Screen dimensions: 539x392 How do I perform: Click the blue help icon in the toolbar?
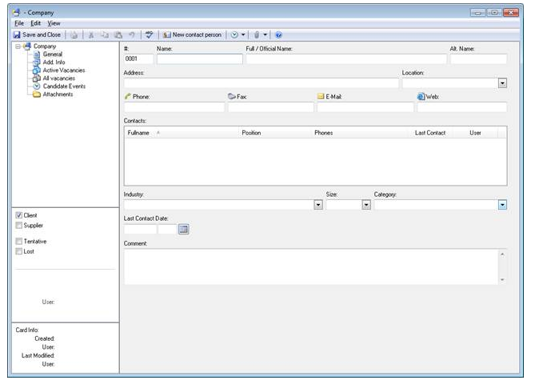(279, 34)
